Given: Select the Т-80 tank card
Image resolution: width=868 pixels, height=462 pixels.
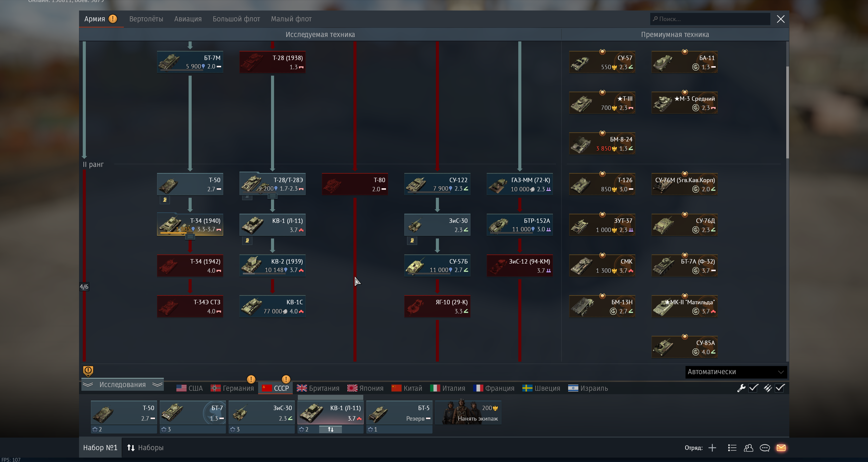Looking at the screenshot, I should pyautogui.click(x=355, y=184).
